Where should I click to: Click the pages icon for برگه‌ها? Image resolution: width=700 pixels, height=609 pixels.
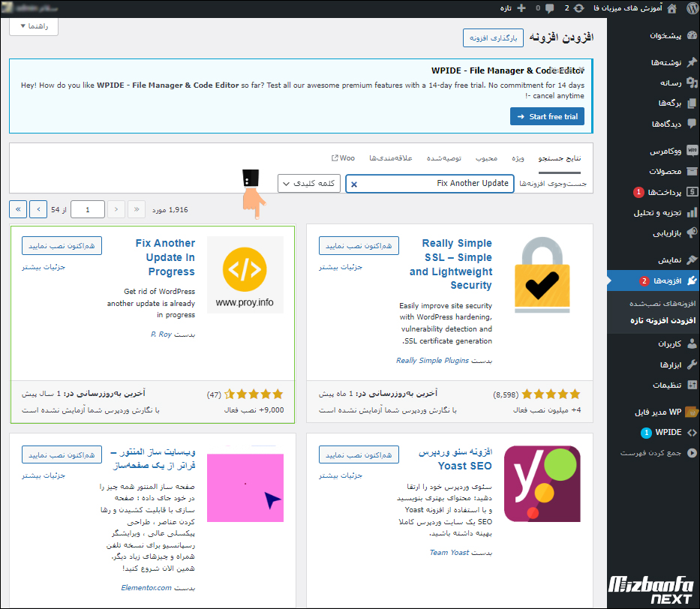click(x=692, y=103)
